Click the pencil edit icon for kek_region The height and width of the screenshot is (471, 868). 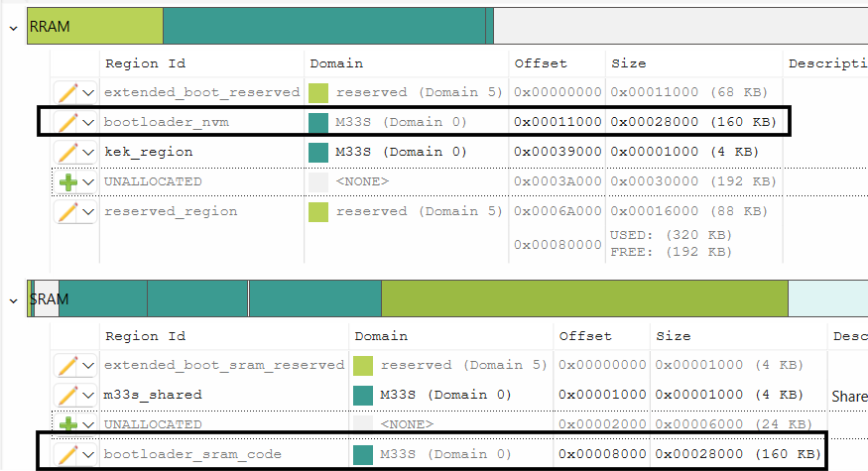(x=67, y=152)
